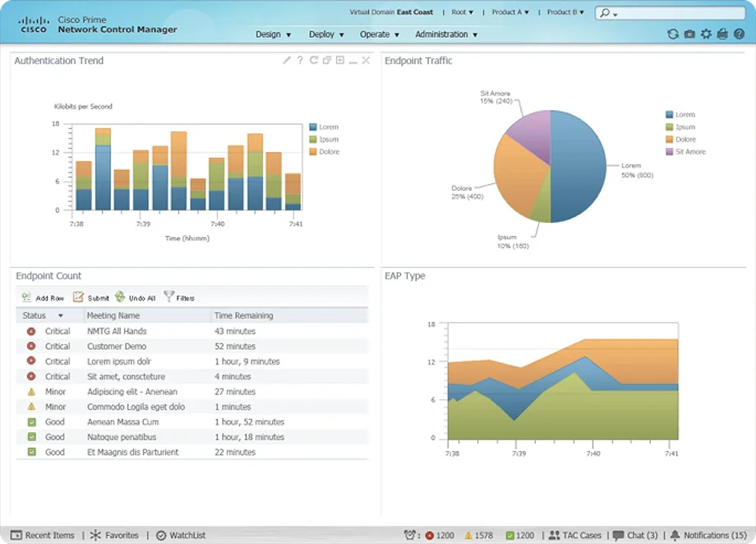
Task: Click the Add Row icon
Action: point(26,297)
